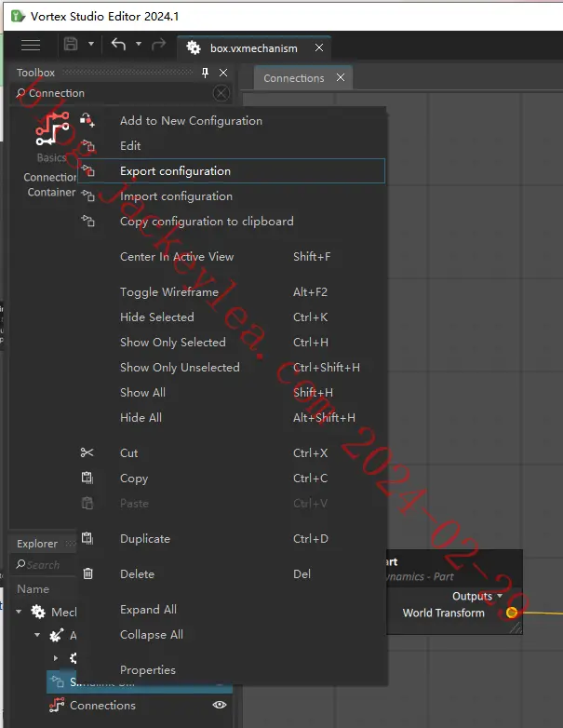The width and height of the screenshot is (563, 728).
Task: Choose Edit in context menu
Action: pos(231,146)
